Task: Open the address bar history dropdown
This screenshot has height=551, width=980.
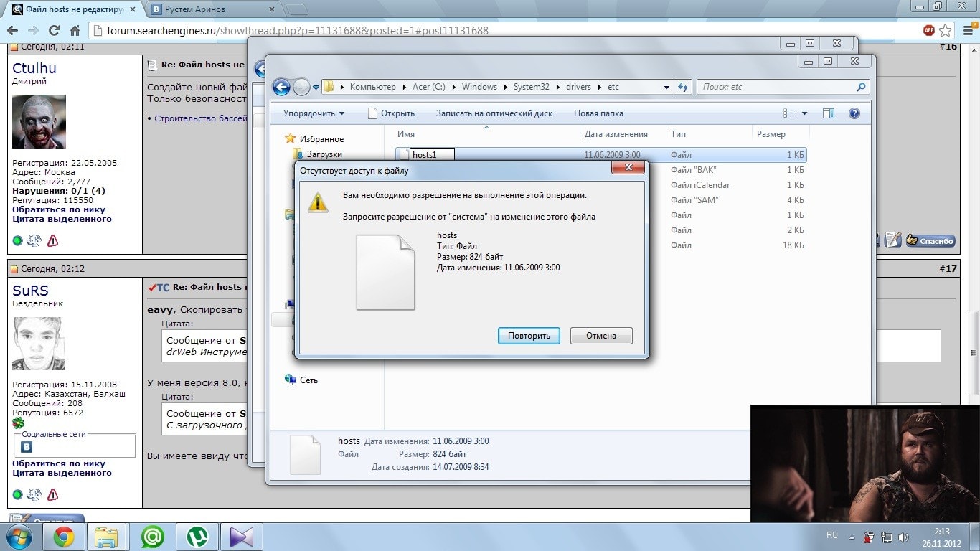Action: tap(667, 87)
